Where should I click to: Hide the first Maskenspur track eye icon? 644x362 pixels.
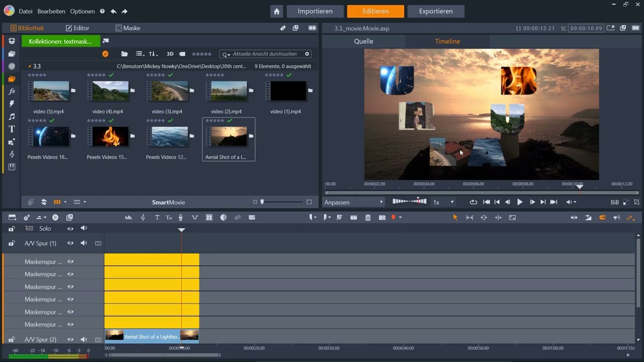point(70,261)
